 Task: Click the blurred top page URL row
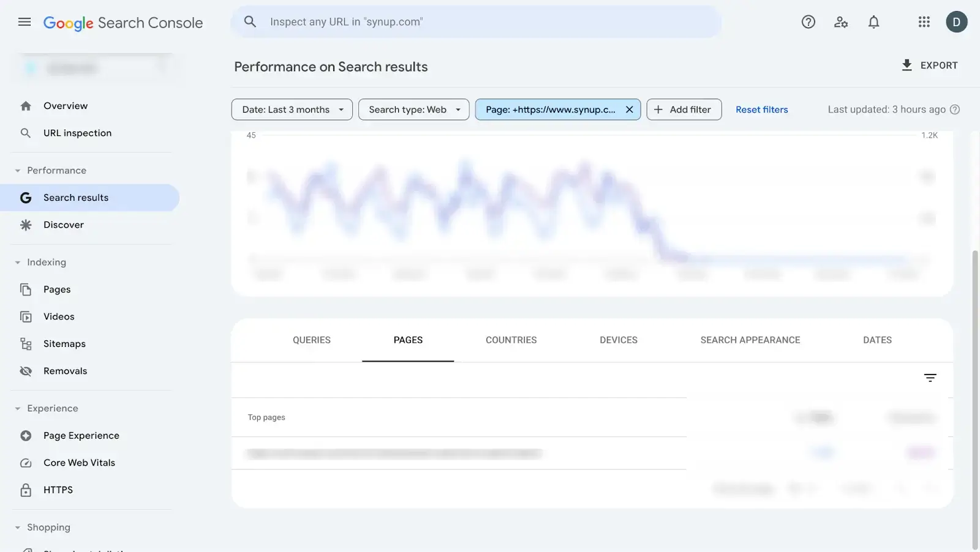394,453
